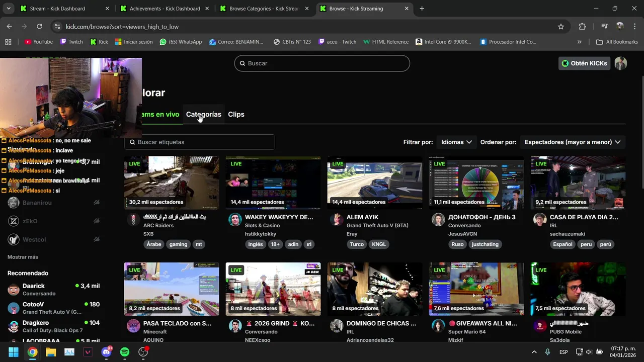Image resolution: width=644 pixels, height=362 pixels.
Task: Click the KNGL tag
Action: pos(379,244)
